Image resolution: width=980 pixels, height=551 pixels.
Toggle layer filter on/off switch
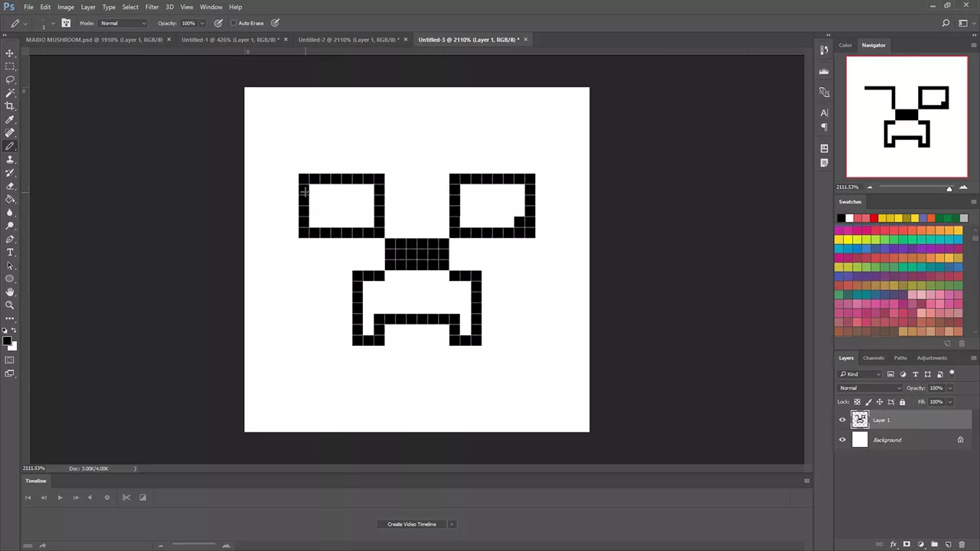[952, 373]
